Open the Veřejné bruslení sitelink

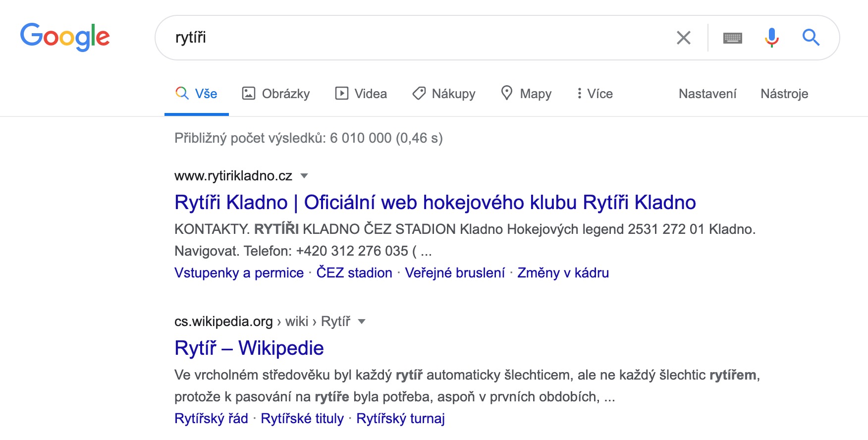tap(455, 273)
